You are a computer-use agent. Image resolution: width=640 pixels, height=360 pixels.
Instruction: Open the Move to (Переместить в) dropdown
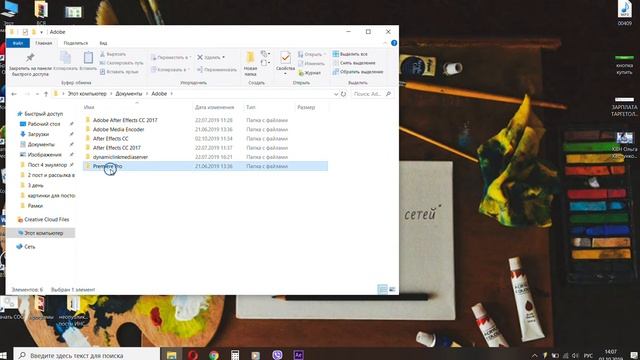click(x=170, y=58)
